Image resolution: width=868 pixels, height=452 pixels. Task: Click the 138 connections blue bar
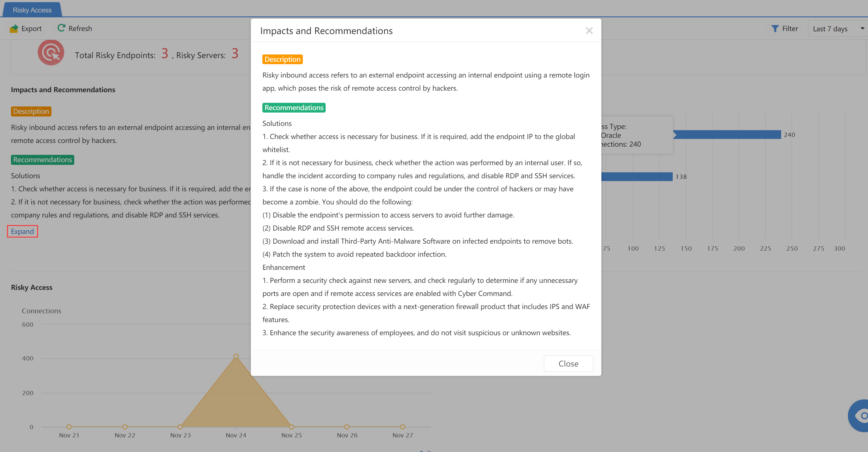click(x=637, y=176)
